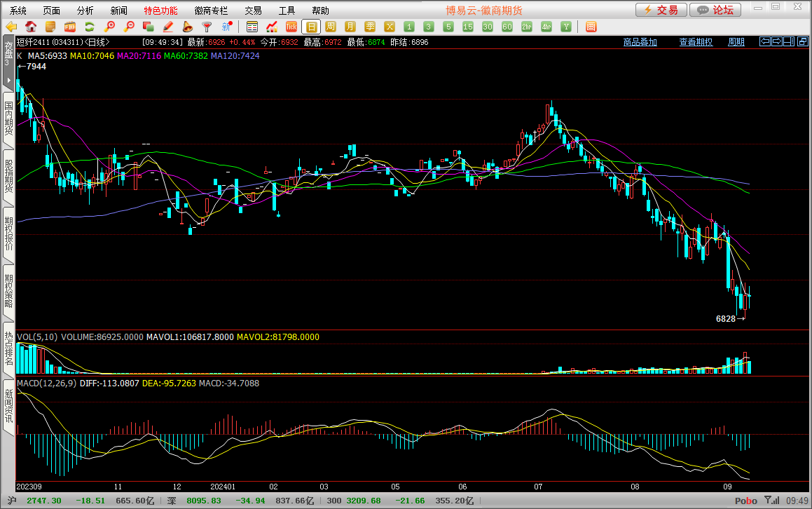
Task: Open the 新 news icon
Action: [x=227, y=27]
